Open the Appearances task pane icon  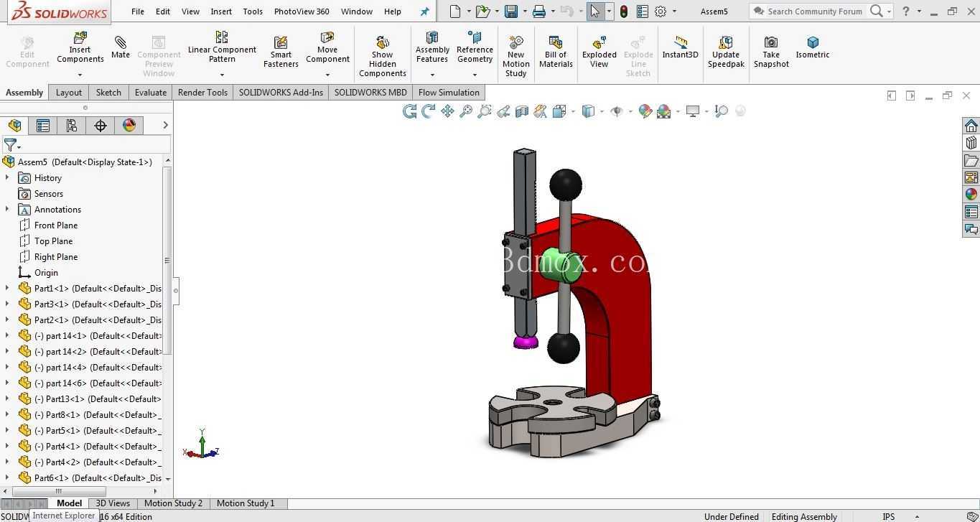(971, 195)
